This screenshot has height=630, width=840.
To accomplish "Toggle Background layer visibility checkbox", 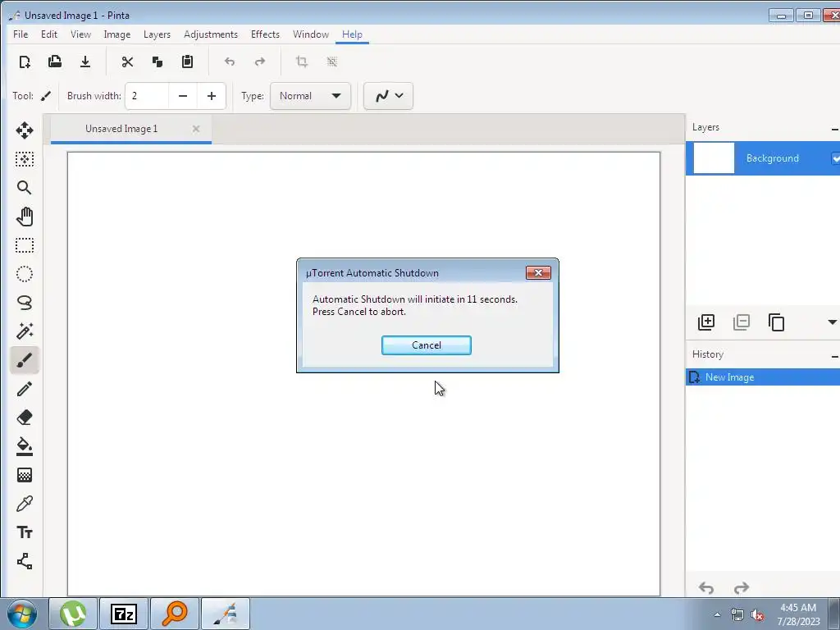I will pyautogui.click(x=835, y=158).
